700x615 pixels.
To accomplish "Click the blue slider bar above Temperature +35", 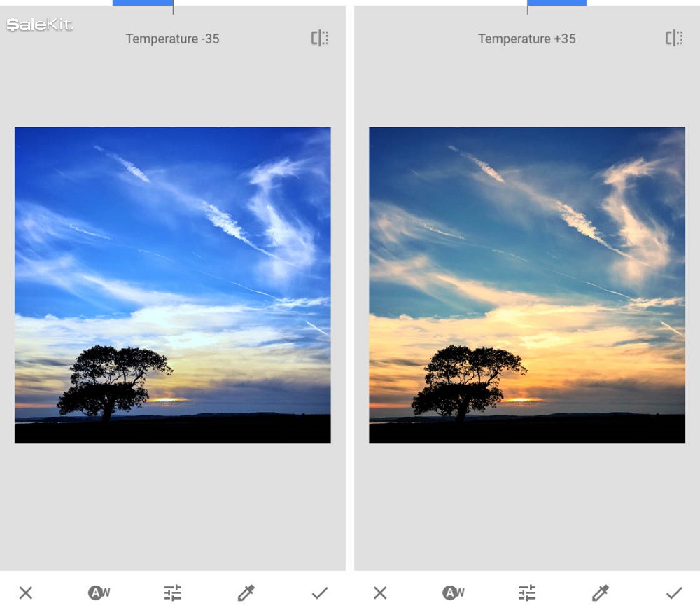I will 557,3.
